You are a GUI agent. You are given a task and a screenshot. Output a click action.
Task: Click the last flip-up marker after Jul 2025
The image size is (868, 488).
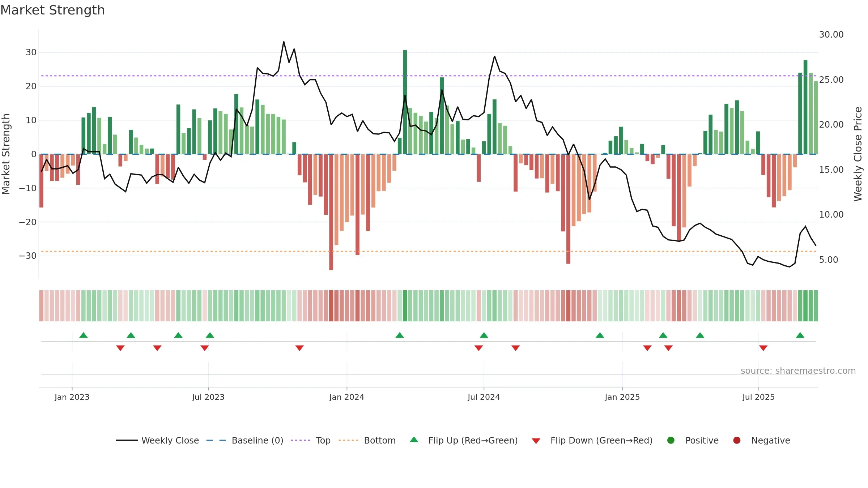pos(800,335)
